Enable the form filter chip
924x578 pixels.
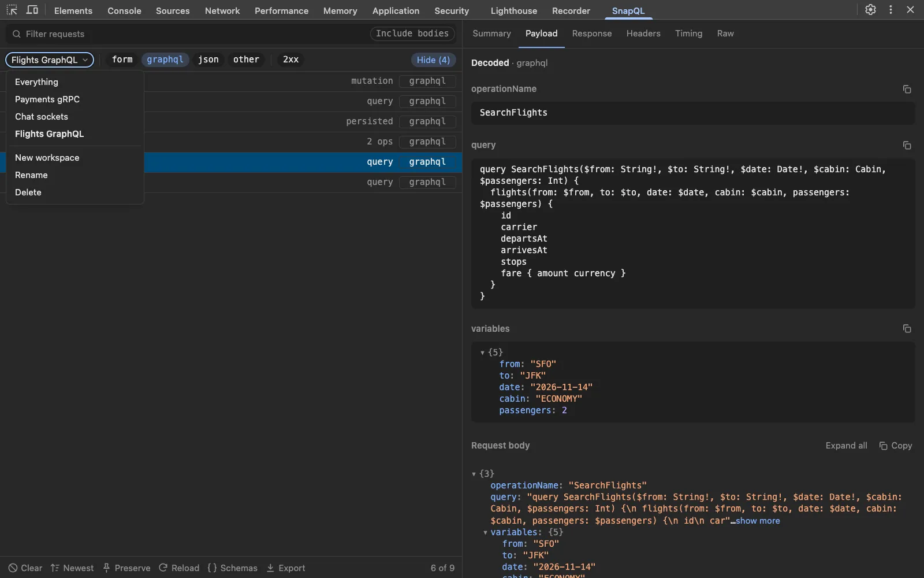[122, 60]
